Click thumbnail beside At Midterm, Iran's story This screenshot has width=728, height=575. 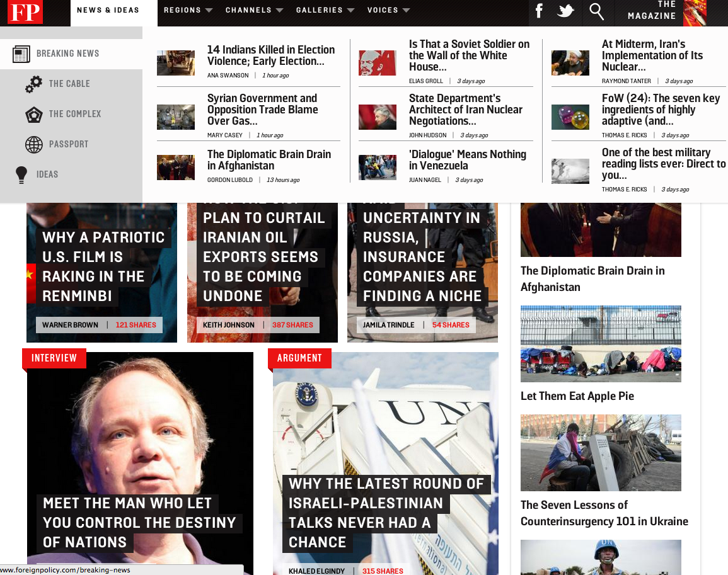(x=570, y=62)
